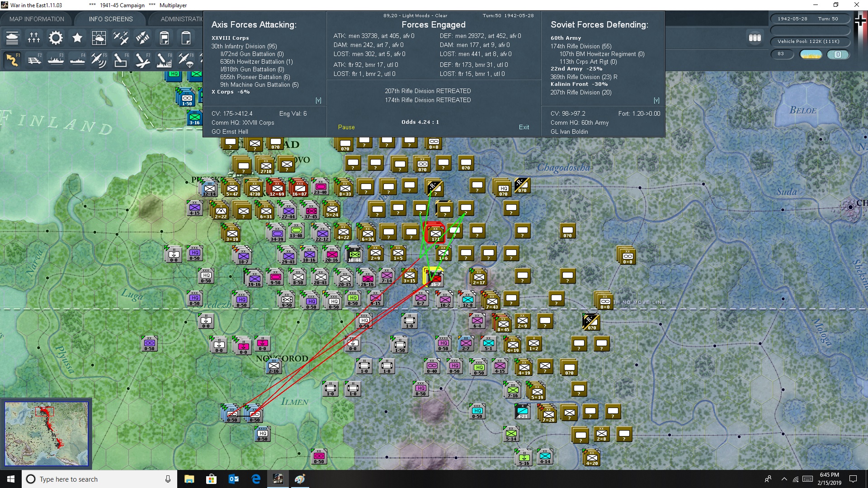Toggle F2 rail movement mode
This screenshot has width=868, height=488.
click(x=34, y=60)
